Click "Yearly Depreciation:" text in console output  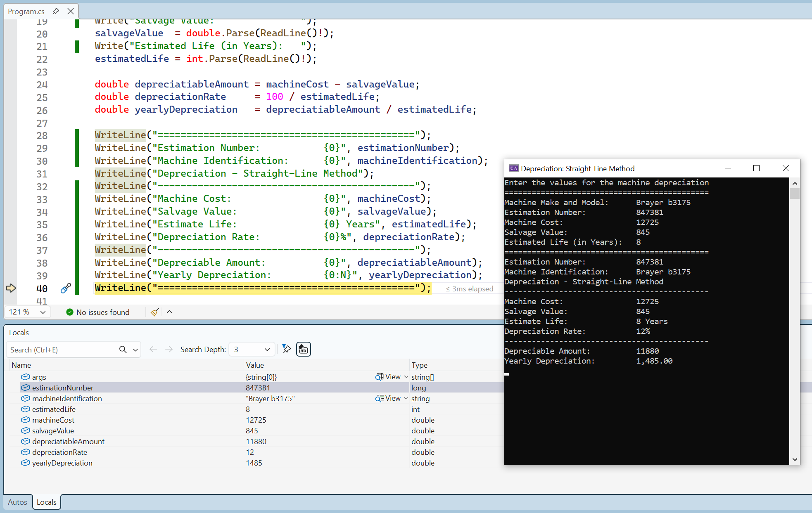pos(549,361)
